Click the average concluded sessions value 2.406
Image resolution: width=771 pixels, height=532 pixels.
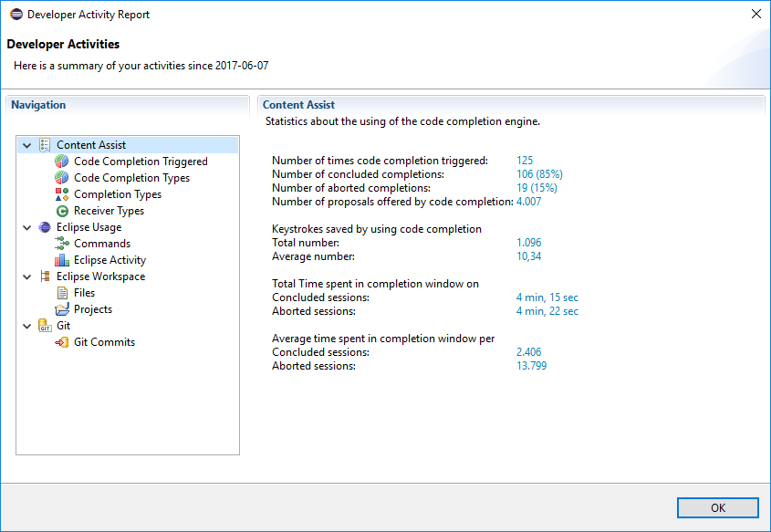click(x=528, y=352)
